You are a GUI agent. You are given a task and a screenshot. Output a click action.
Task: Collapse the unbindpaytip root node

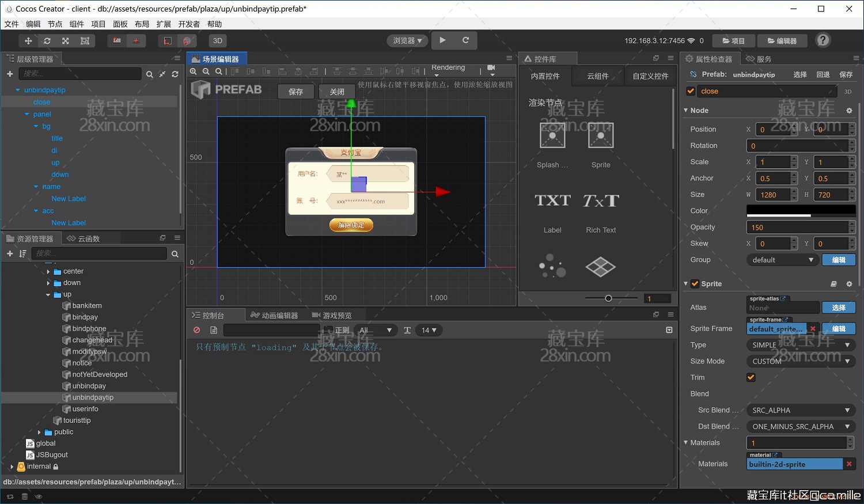(x=18, y=90)
